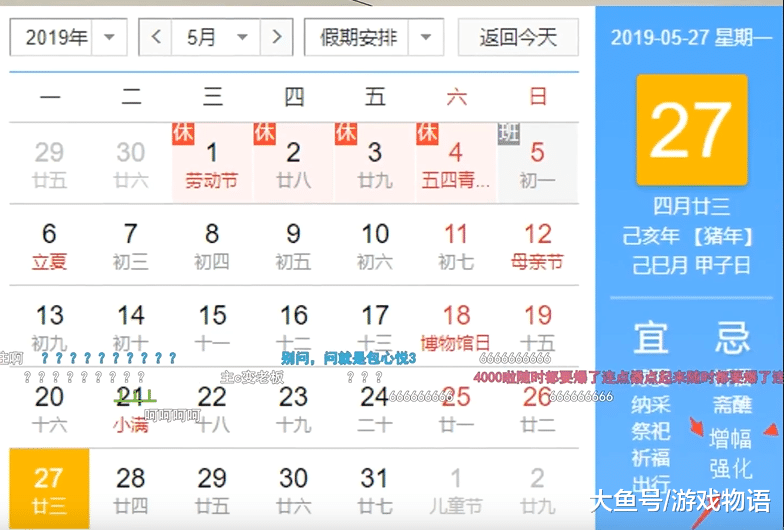Click 强化 in the 忌 list
The height and width of the screenshot is (530, 784).
730,469
